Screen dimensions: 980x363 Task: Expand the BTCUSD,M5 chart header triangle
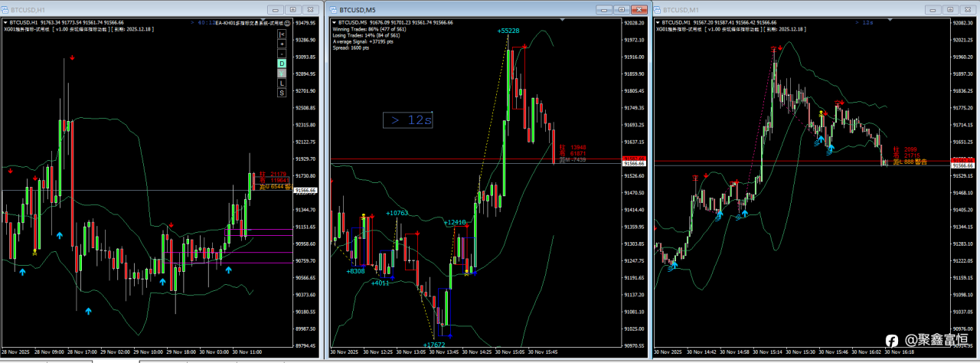333,23
